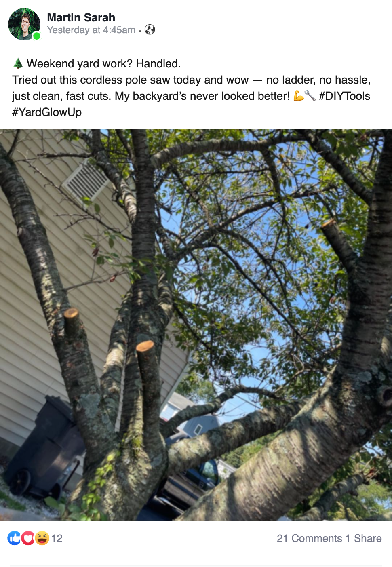Click the green online status dot

(37, 36)
